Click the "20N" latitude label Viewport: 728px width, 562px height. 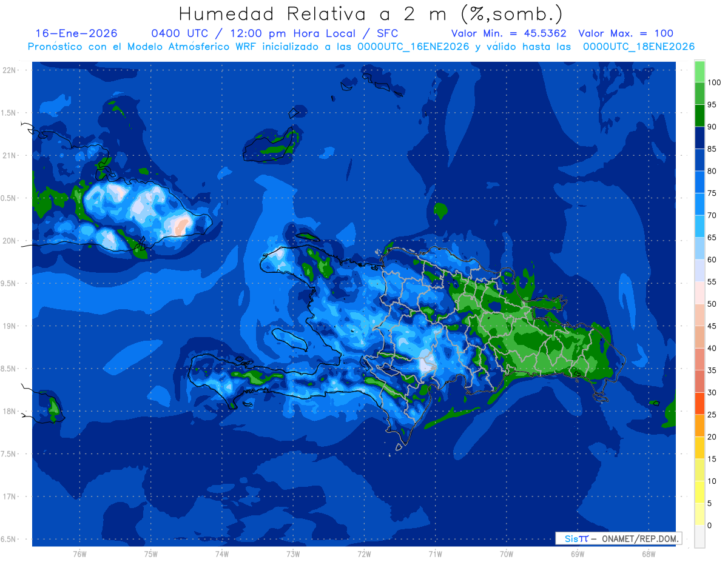tap(9, 241)
